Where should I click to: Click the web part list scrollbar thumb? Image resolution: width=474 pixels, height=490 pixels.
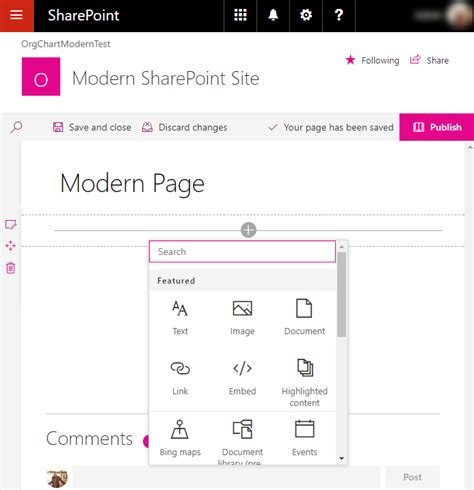click(x=341, y=295)
